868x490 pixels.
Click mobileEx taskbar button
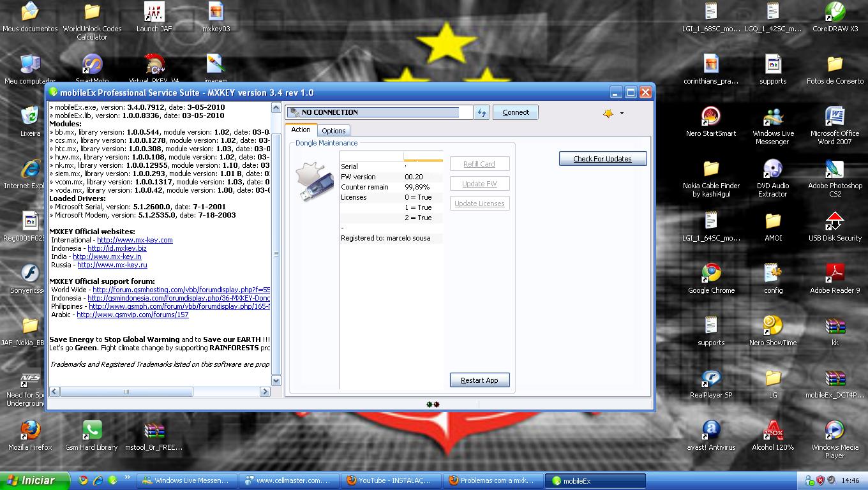click(x=595, y=480)
